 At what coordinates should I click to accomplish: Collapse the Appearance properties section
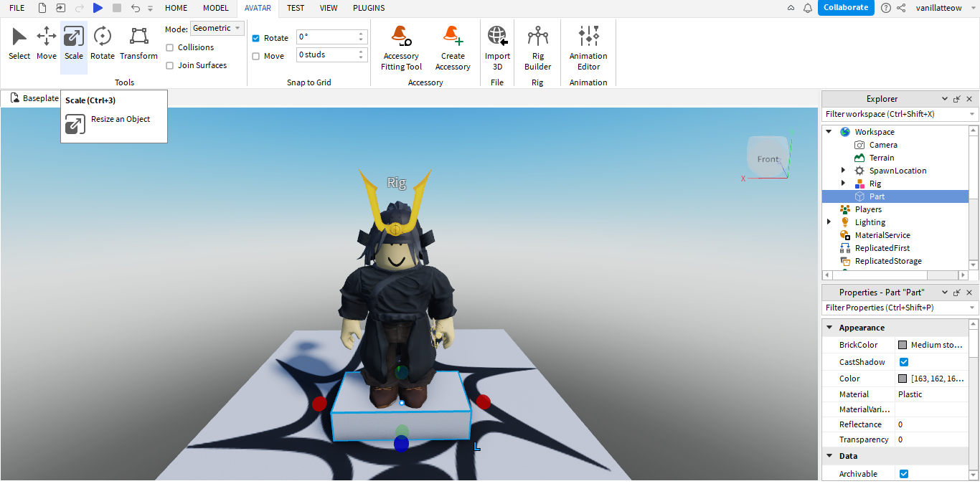[x=829, y=328]
